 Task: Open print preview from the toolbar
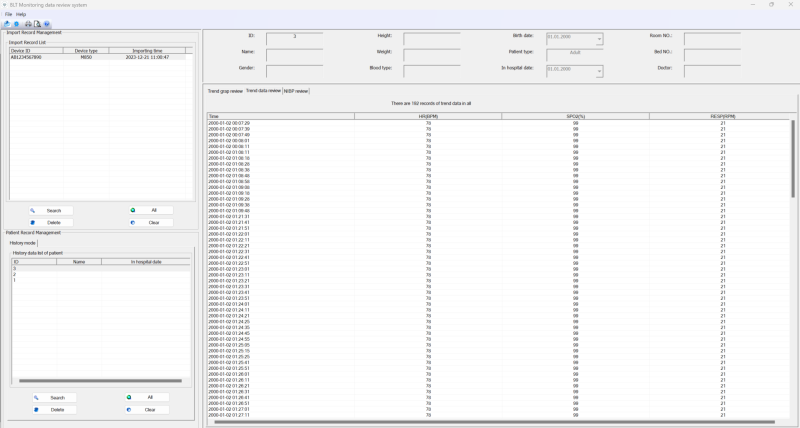coord(37,24)
